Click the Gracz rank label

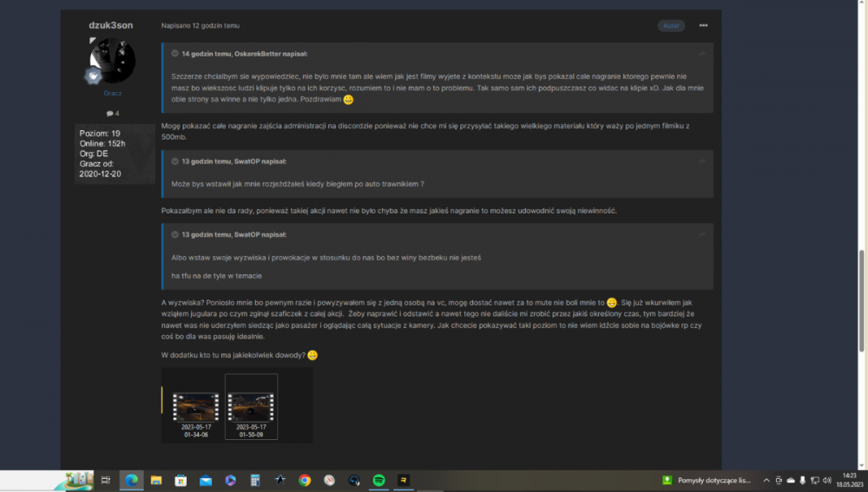[112, 93]
